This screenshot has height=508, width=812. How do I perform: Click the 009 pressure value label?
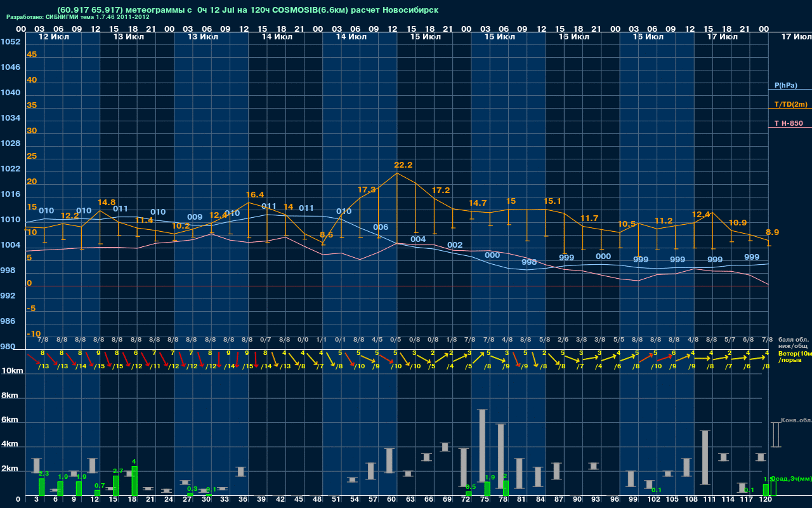tap(195, 217)
